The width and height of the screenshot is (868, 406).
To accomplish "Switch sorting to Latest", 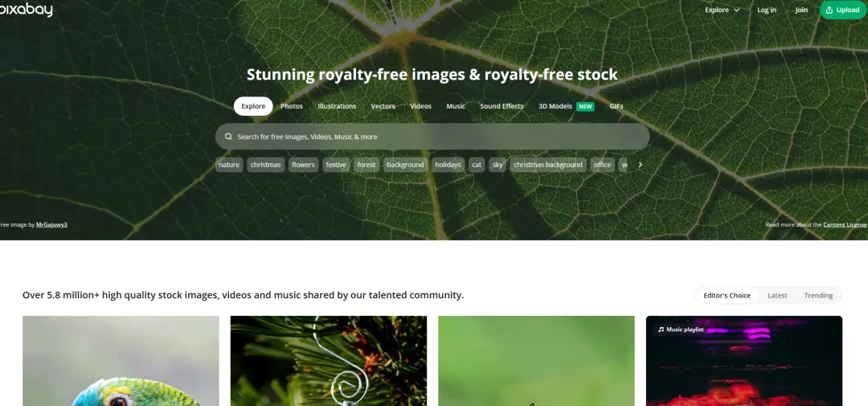I will [x=777, y=295].
